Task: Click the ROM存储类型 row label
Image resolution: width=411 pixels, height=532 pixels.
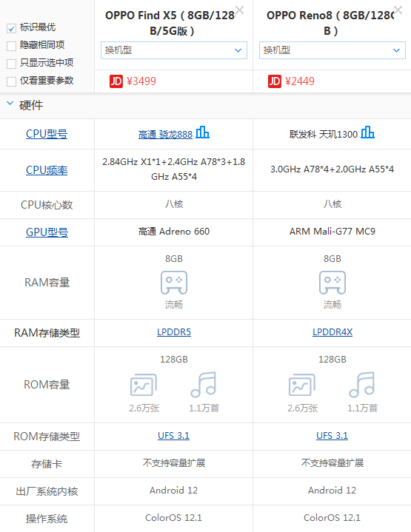Action: [47, 437]
